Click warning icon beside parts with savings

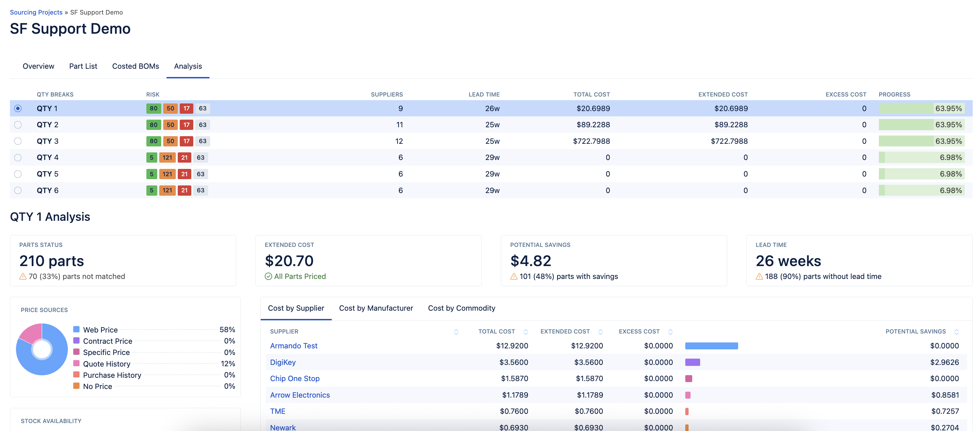point(513,277)
